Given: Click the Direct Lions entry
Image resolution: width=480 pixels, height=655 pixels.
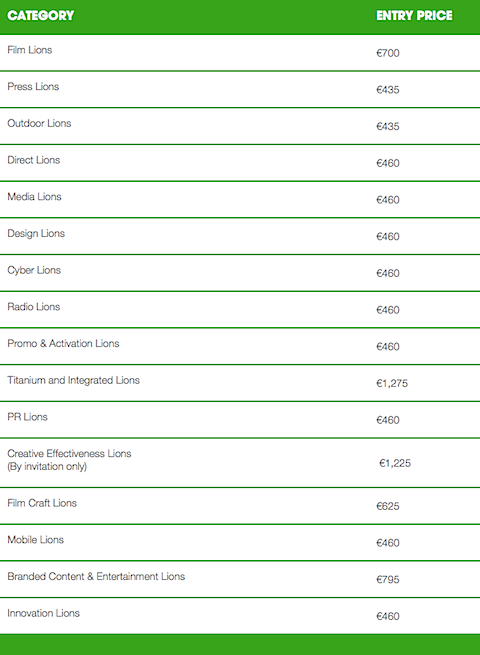Looking at the screenshot, I should click(x=33, y=160).
